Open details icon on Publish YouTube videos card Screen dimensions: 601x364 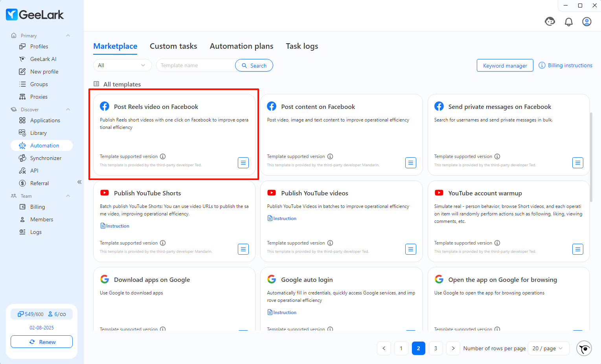click(411, 249)
